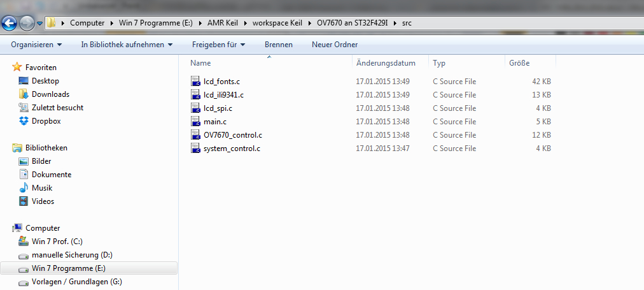The height and width of the screenshot is (290, 644).
Task: Click the Videos filmstrip icon
Action: pos(24,201)
